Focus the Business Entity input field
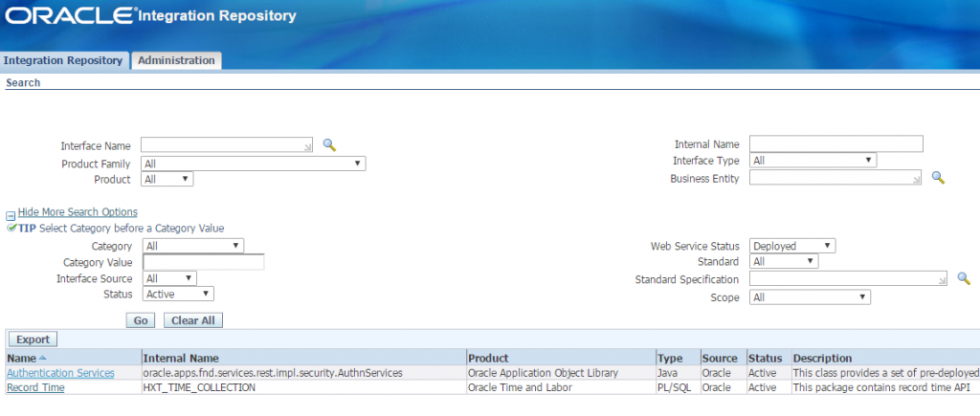Screen dimensions: 980x416 coord(835,178)
